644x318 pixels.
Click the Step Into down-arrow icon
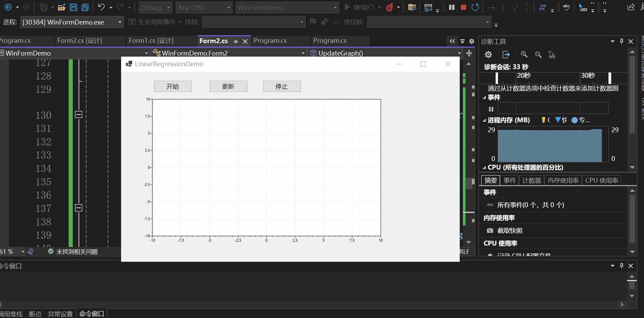(503, 7)
